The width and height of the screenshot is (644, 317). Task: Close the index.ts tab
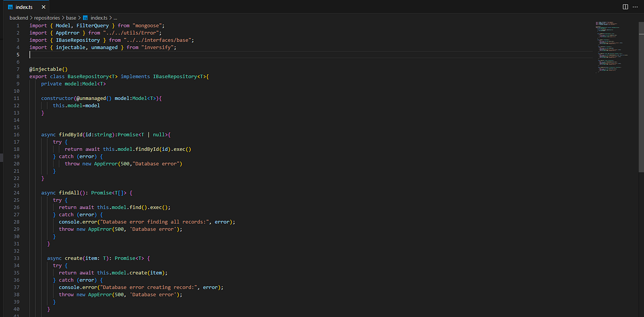[x=45, y=8]
